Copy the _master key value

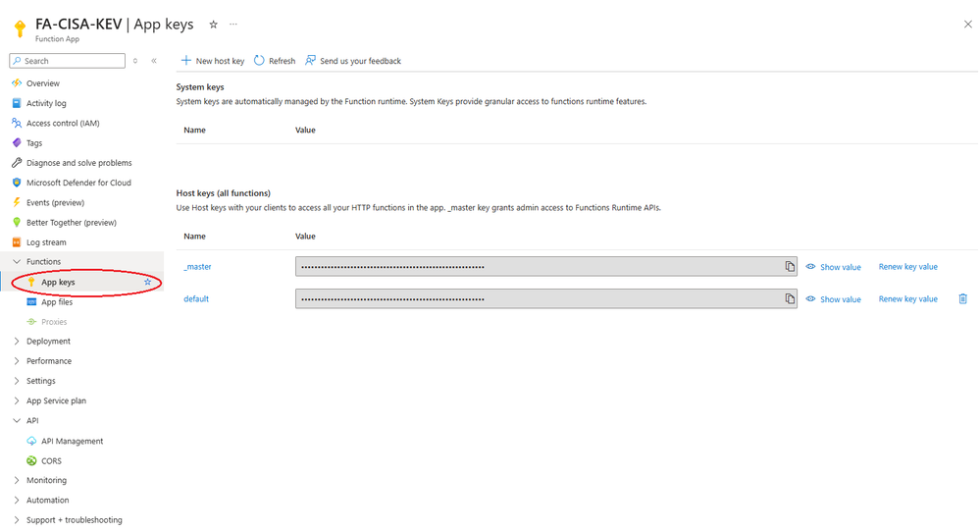click(x=790, y=267)
